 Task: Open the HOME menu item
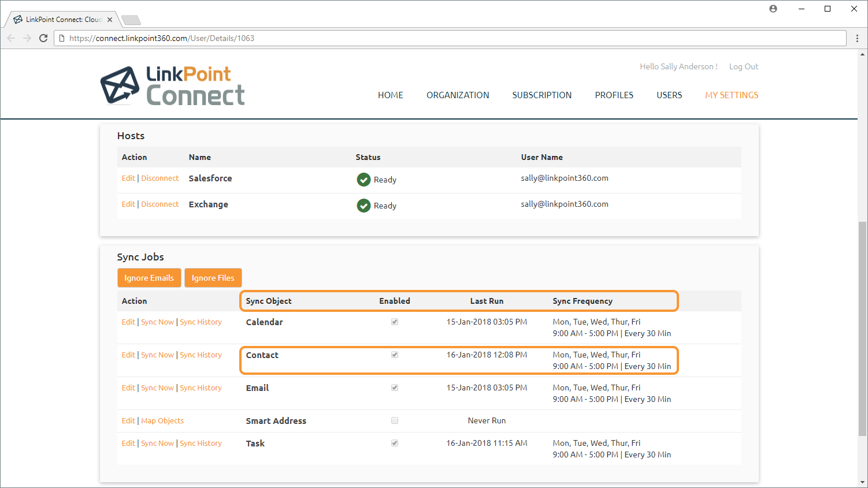(391, 95)
